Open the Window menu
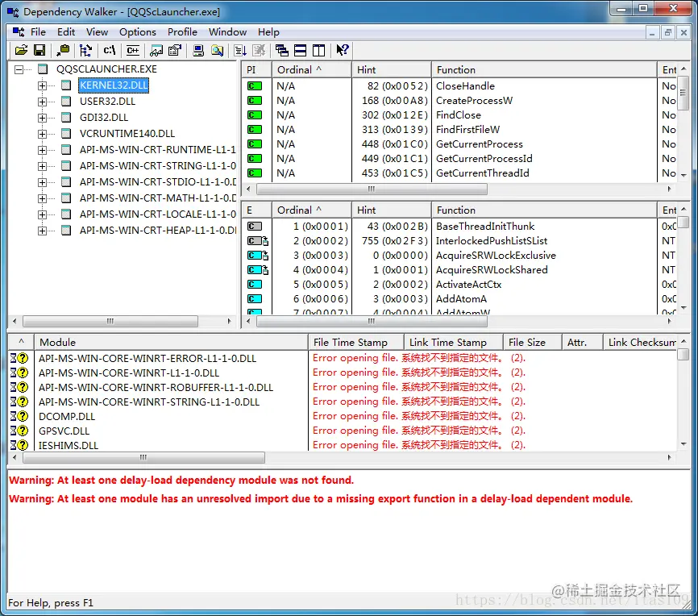This screenshot has width=698, height=616. [227, 32]
